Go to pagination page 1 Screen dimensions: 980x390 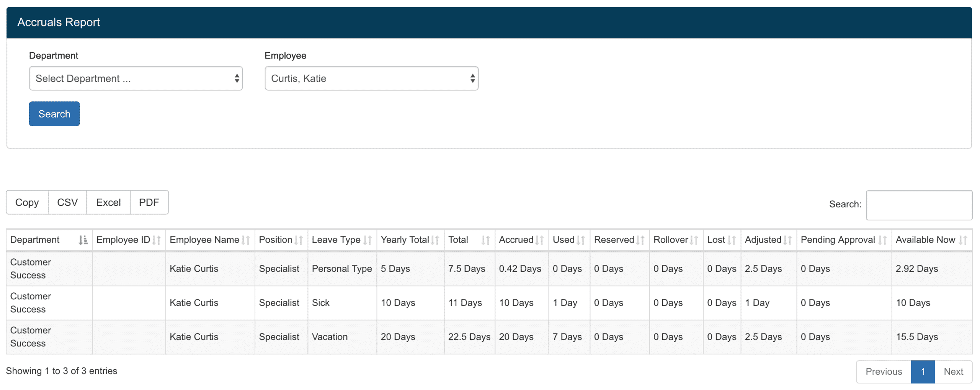tap(922, 371)
